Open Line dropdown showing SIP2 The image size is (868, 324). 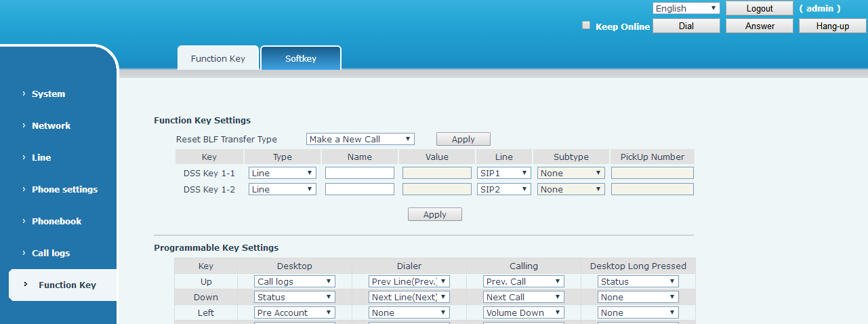503,189
